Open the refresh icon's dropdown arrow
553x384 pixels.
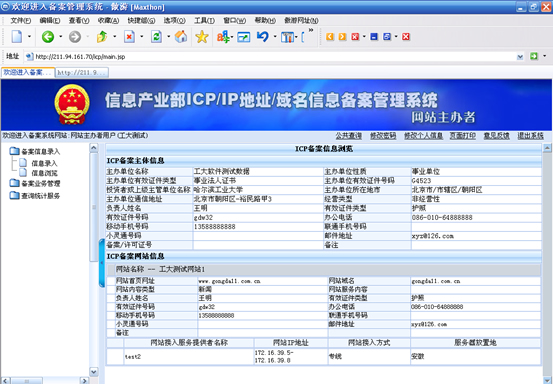tap(169, 36)
